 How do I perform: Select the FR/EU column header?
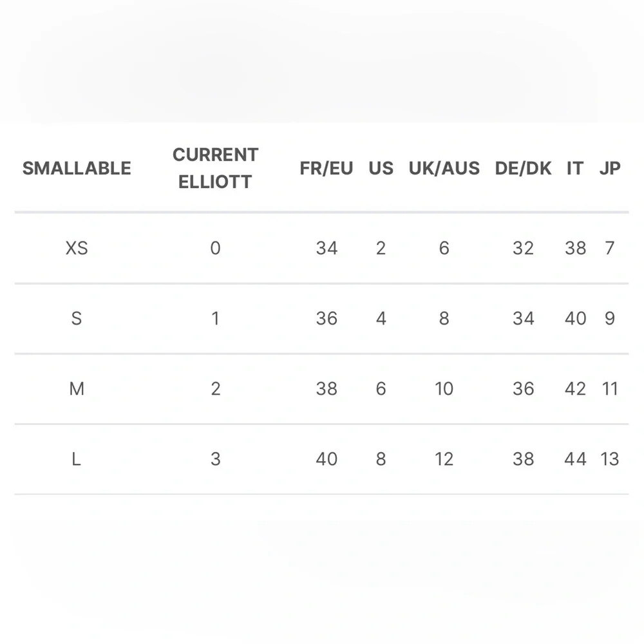327,169
